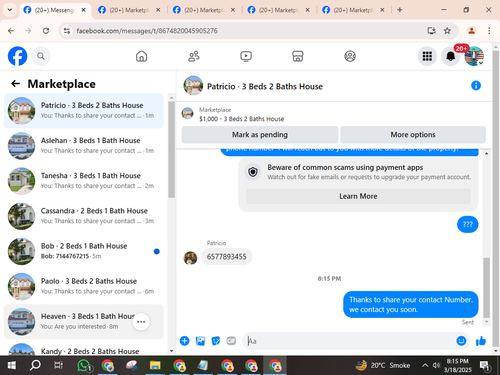500x375 pixels.
Task: Click the chat messages scrollbar thumb
Action: [x=486, y=287]
